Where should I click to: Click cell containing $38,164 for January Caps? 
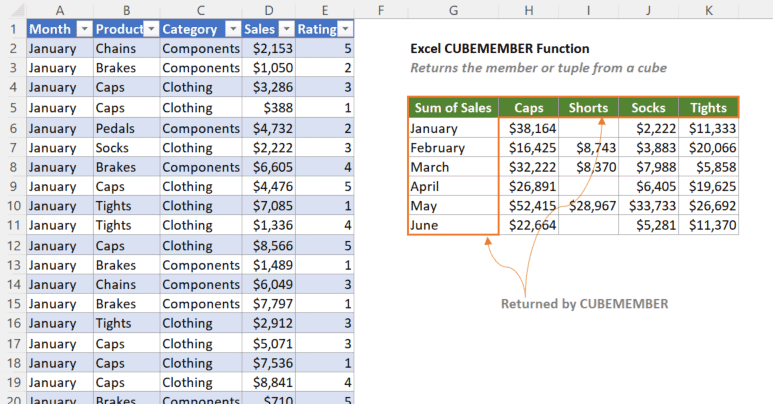tap(528, 128)
